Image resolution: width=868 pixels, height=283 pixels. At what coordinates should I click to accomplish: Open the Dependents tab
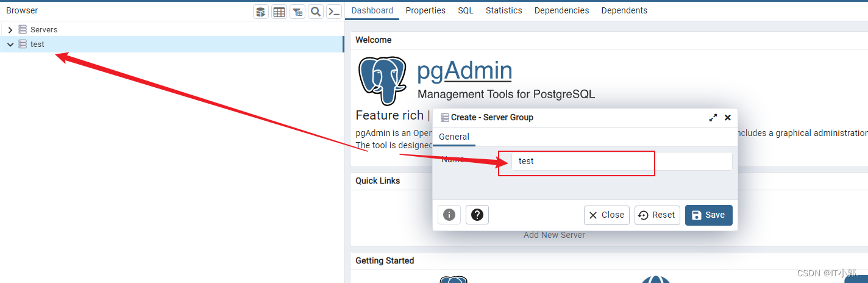point(624,10)
